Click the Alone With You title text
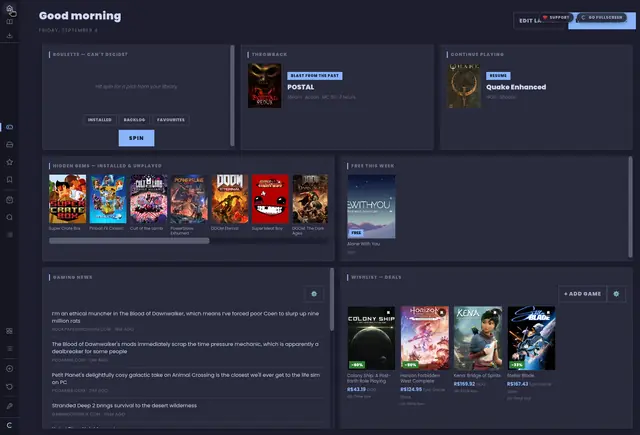This screenshot has width=640, height=435. coord(363,244)
